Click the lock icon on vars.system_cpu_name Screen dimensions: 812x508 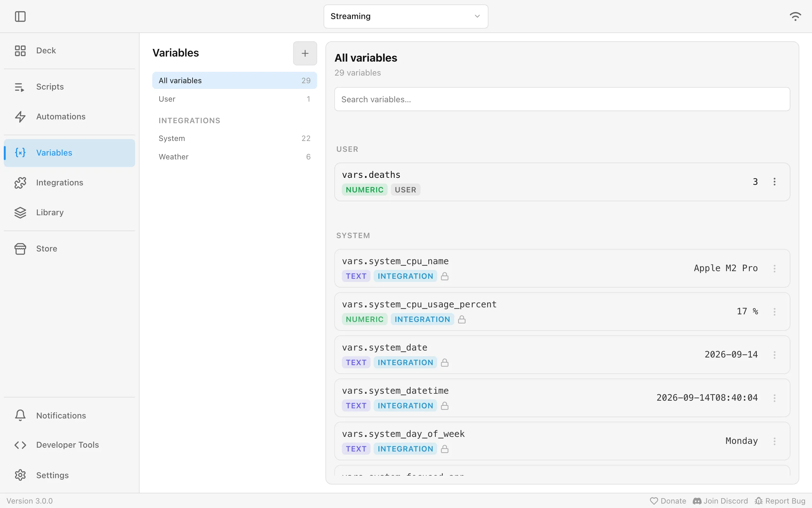pyautogui.click(x=445, y=276)
